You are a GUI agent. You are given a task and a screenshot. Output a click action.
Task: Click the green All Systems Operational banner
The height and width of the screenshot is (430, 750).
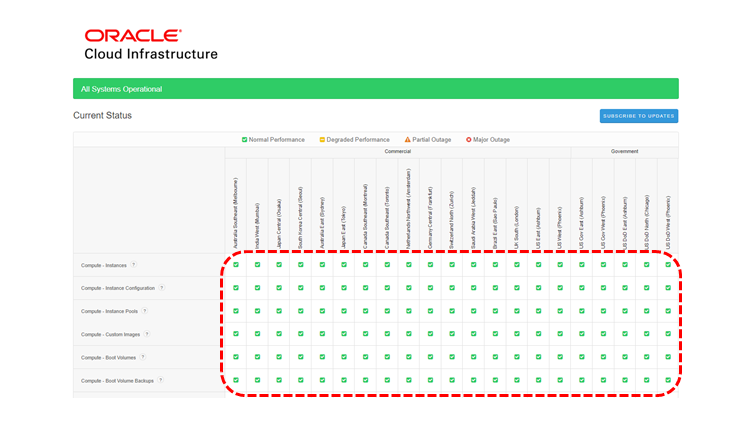click(375, 89)
